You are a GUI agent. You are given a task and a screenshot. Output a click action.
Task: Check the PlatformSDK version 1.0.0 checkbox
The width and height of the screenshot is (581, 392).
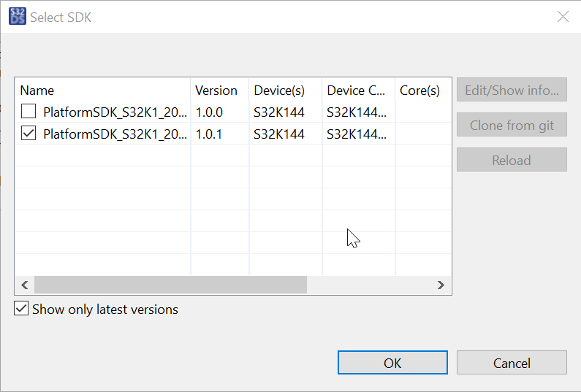coord(29,112)
